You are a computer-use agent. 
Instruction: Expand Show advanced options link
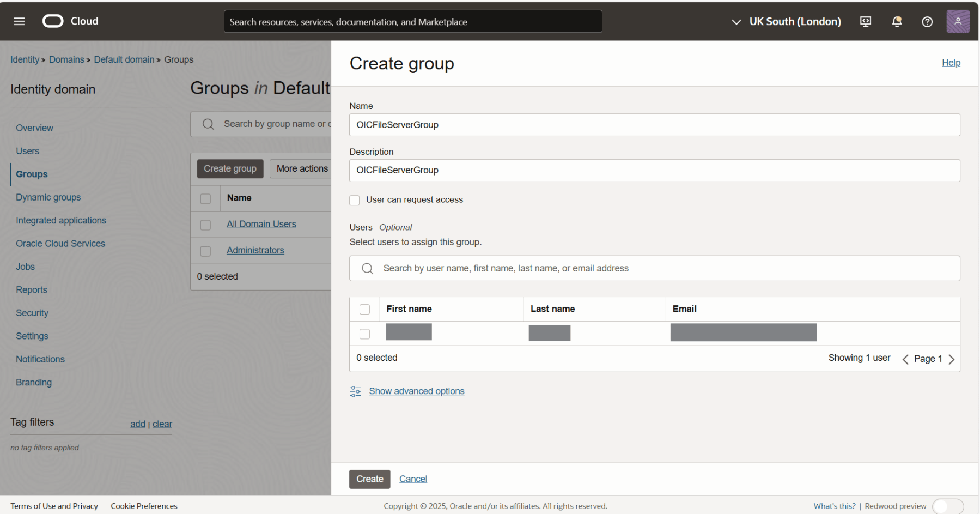pos(416,391)
